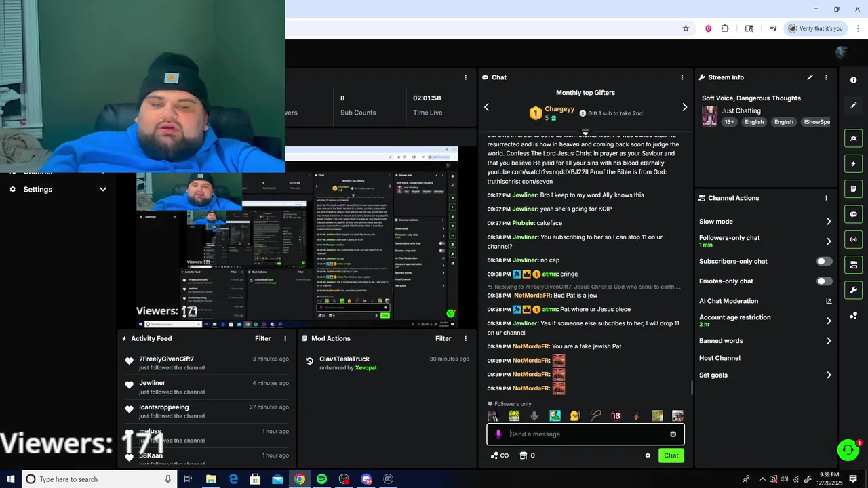Open the Mod Actions three-dot menu
Screen dimensions: 868x488
pyautogui.click(x=465, y=338)
